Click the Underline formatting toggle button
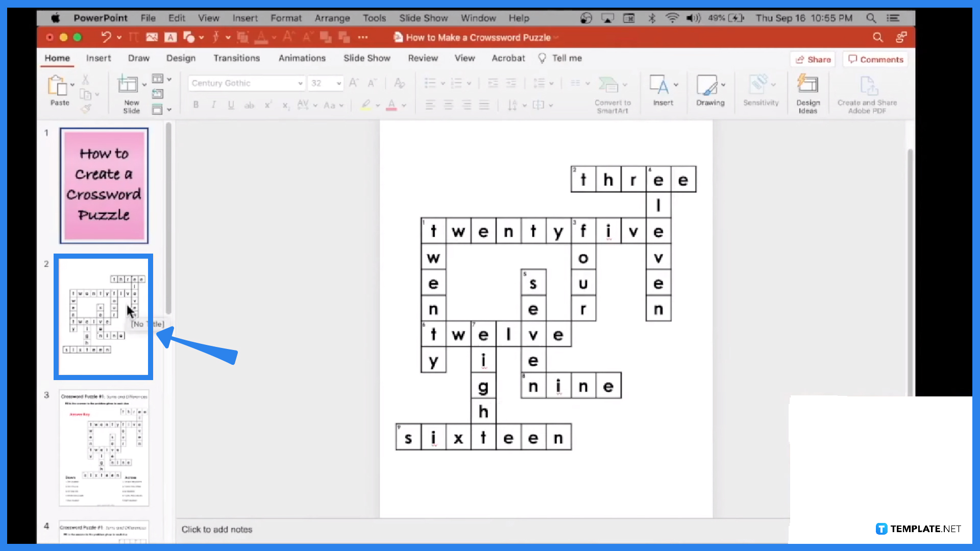This screenshot has height=551, width=980. (x=232, y=105)
